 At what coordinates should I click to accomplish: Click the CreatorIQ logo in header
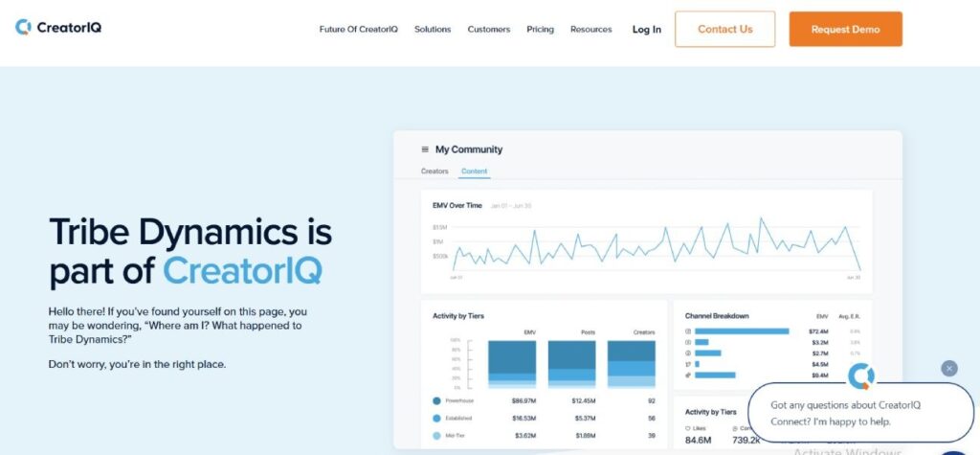point(58,27)
